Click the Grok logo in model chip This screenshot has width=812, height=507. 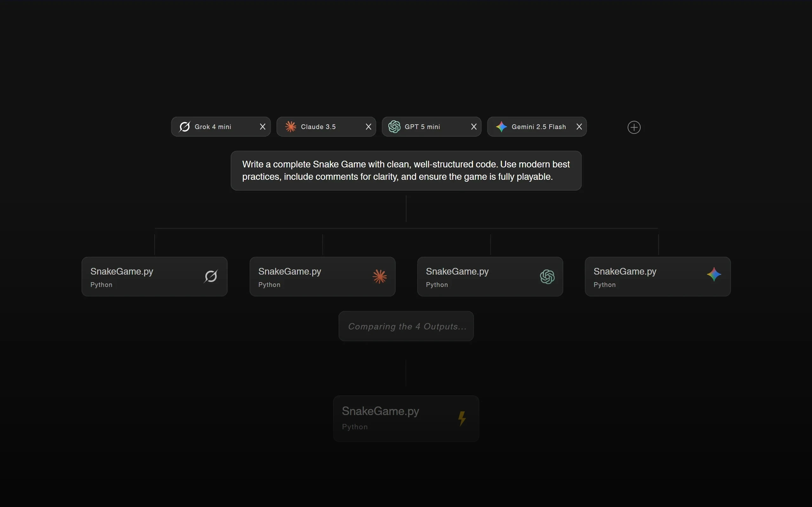[185, 127]
